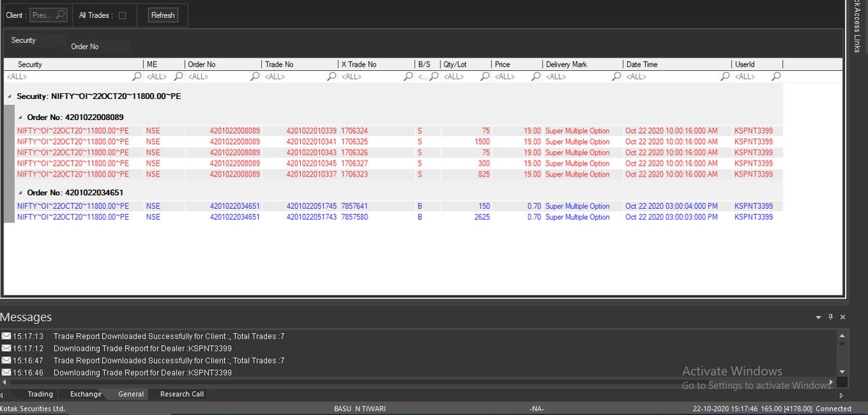Viewport: 868px width, 415px height.
Task: Click the Trade No filter magnifier icon
Action: (332, 77)
